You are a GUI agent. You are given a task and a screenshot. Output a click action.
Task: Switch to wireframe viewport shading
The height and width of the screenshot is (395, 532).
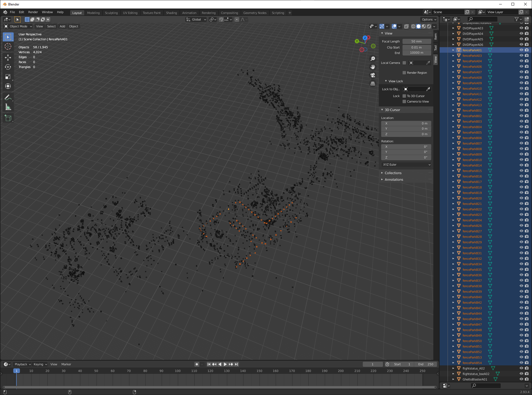[413, 26]
